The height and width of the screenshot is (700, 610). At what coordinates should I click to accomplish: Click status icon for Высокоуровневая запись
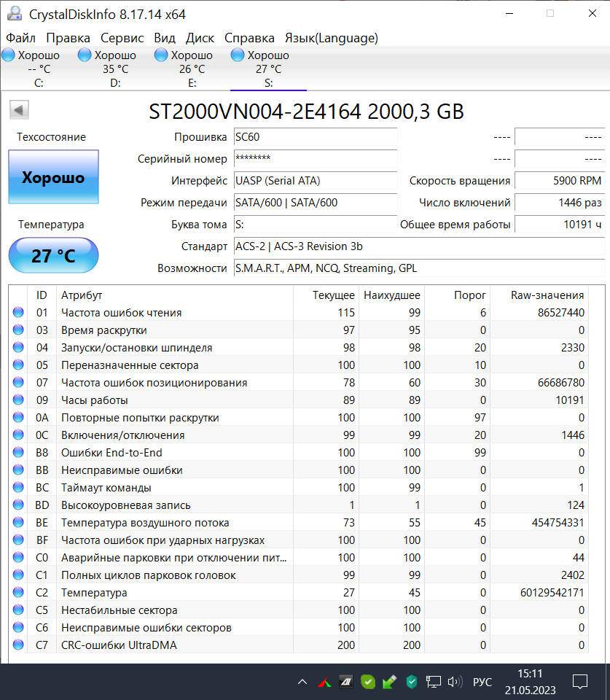pos(18,505)
